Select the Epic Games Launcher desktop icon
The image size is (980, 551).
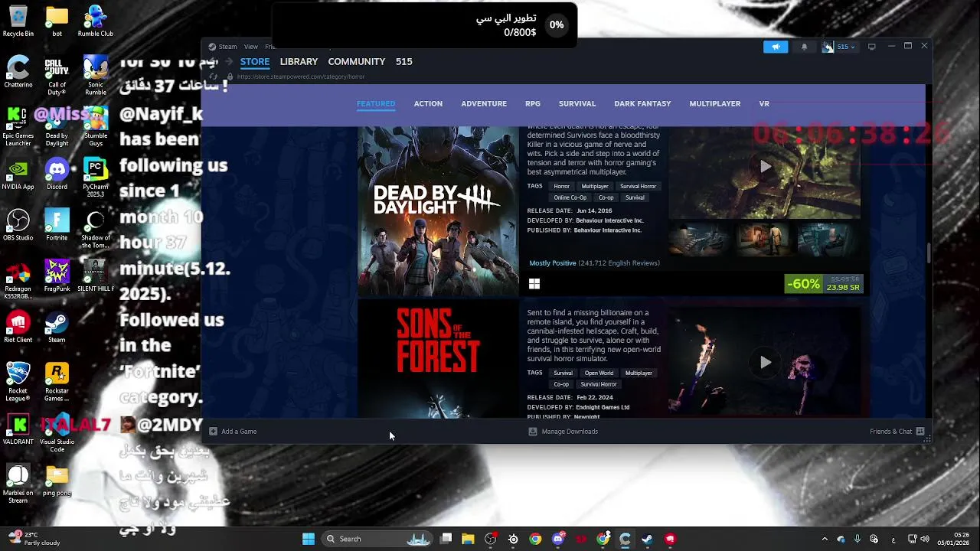[x=18, y=126]
